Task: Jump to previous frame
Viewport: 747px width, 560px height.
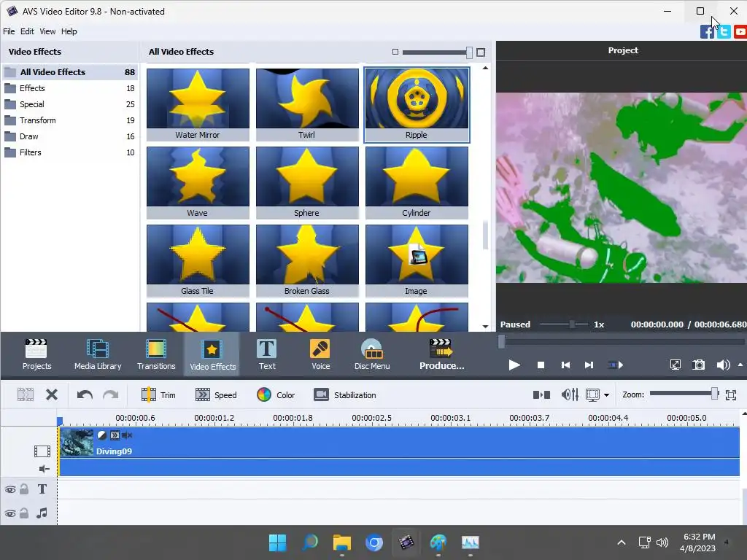Action: tap(565, 365)
